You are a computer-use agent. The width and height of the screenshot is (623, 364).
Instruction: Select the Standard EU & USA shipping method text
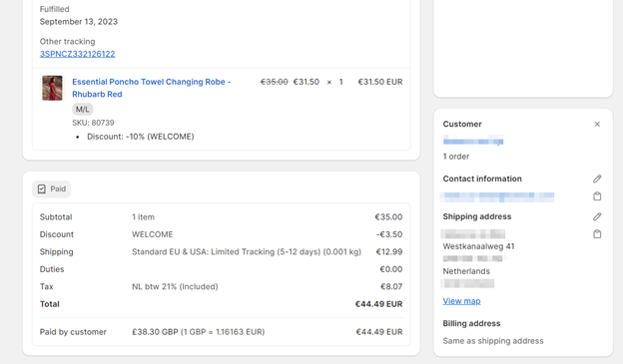247,252
